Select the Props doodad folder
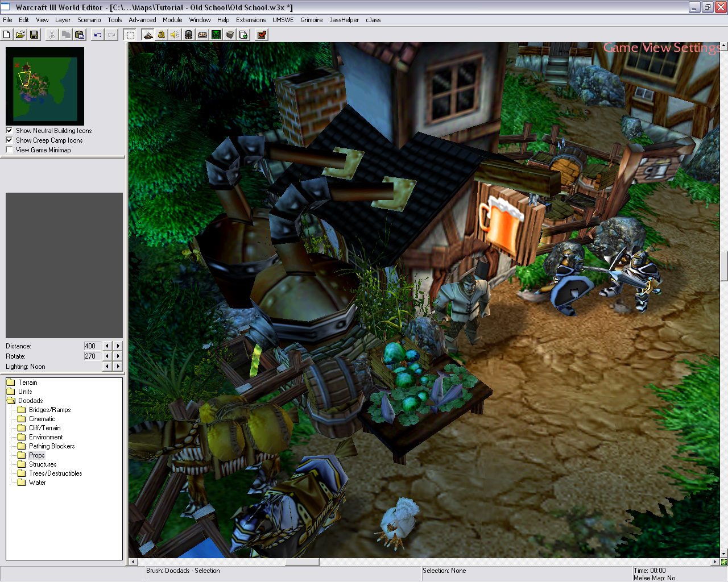 (37, 455)
